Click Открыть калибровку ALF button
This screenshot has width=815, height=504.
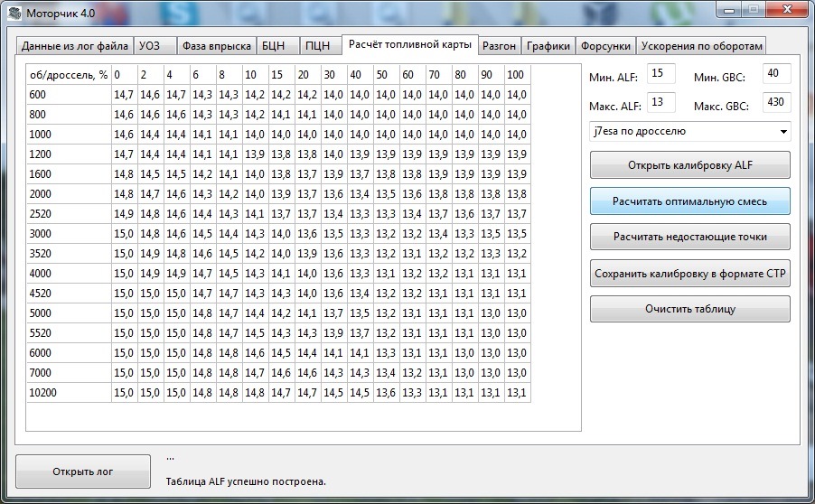tap(690, 165)
